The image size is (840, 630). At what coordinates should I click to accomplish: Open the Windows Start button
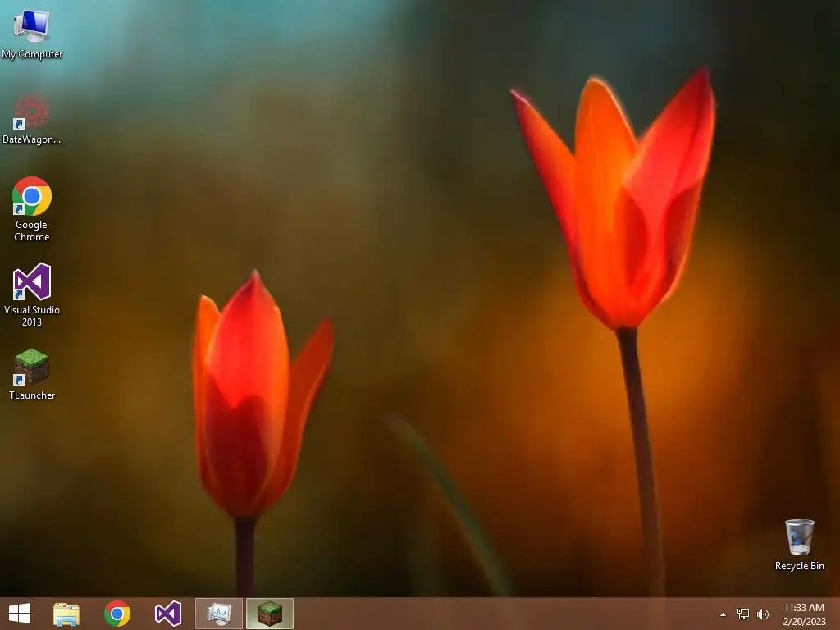[x=20, y=614]
